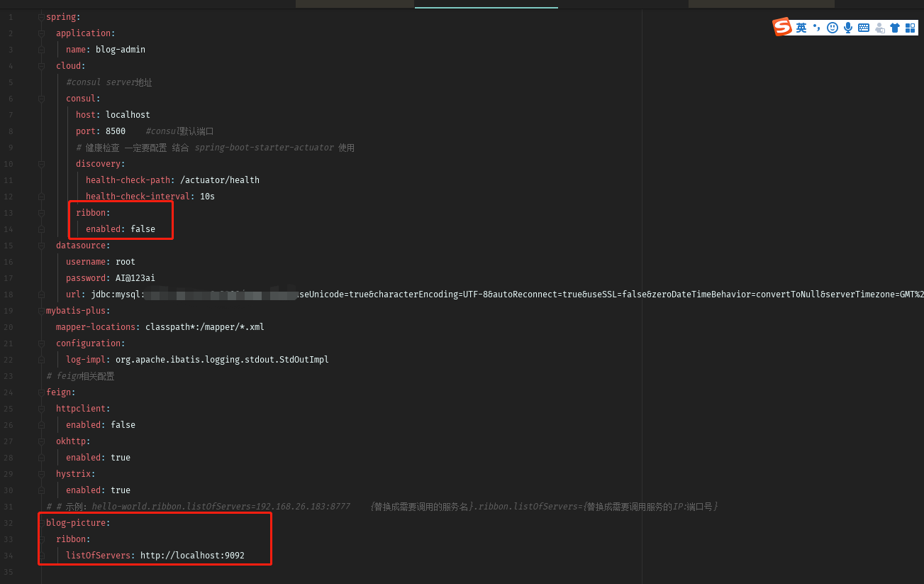Open the Sogou emoji picker

(x=831, y=27)
